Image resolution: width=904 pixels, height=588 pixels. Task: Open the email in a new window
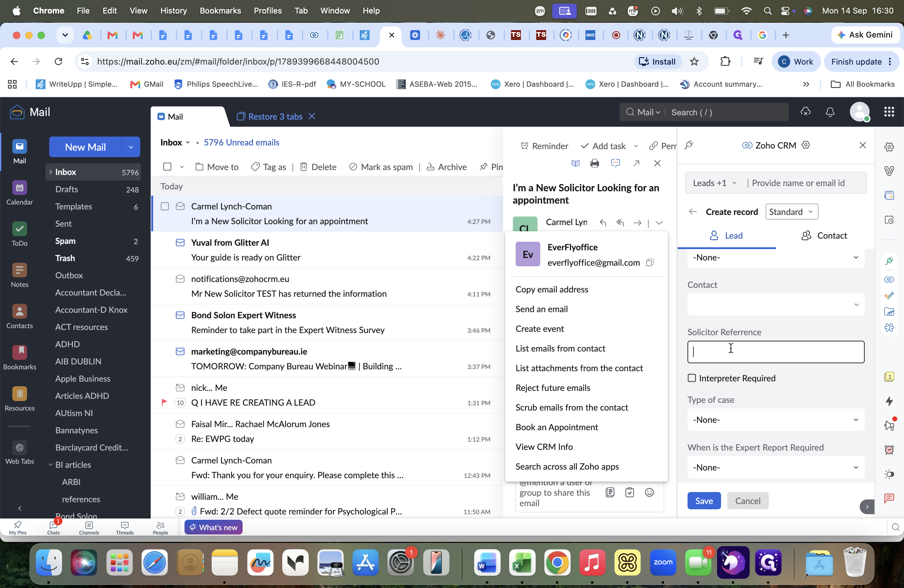(x=636, y=163)
